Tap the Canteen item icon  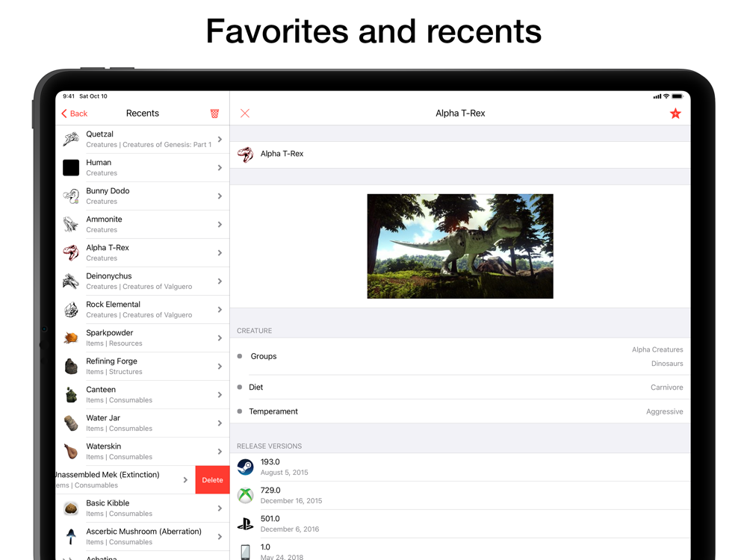[71, 395]
